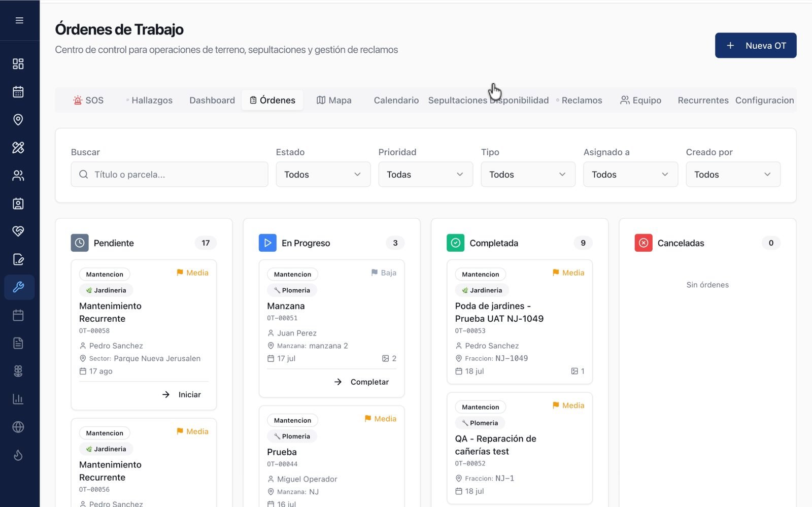This screenshot has width=812, height=507.
Task: Switch to the Dashboard tab
Action: (212, 100)
